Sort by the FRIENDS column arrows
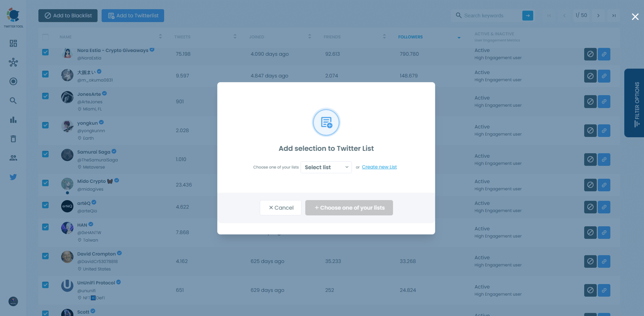This screenshot has height=316, width=644. click(384, 36)
